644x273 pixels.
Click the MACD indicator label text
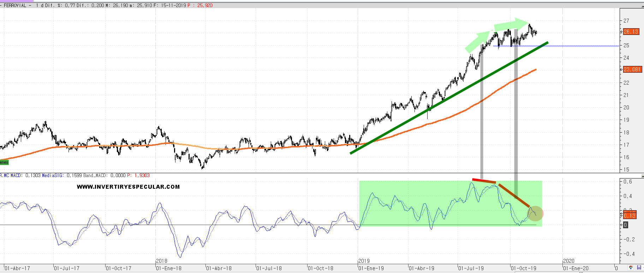16,175
